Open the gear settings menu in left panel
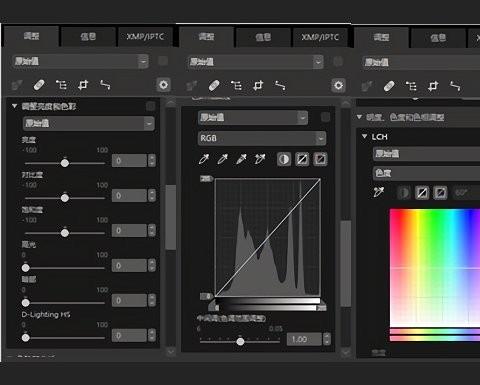 coord(163,85)
